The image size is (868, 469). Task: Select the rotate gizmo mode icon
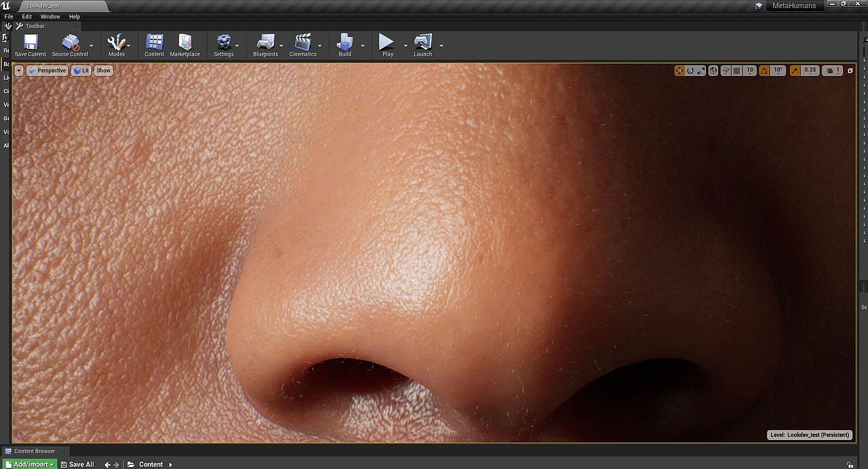(x=690, y=71)
